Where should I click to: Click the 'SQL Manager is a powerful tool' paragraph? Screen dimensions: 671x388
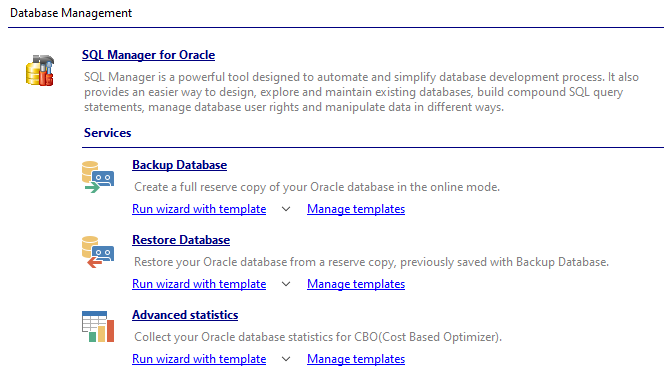pos(361,92)
